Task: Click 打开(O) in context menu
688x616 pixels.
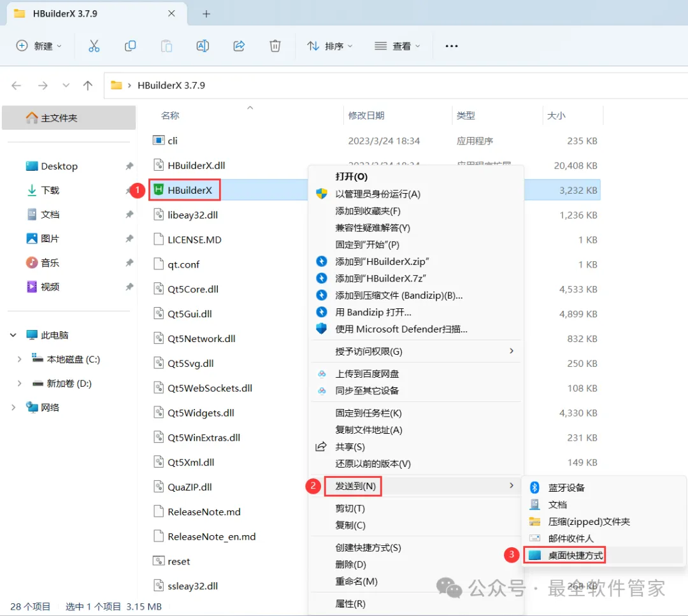Action: point(352,177)
